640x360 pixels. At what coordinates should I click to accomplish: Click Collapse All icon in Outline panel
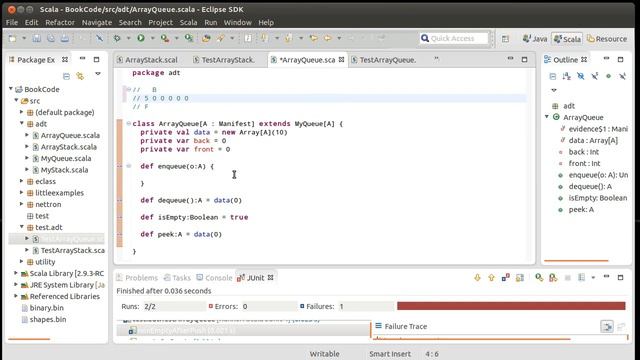point(553,76)
